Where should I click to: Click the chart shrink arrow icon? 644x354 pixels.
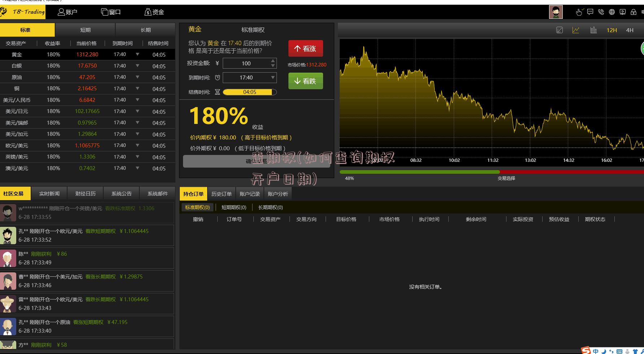(560, 30)
